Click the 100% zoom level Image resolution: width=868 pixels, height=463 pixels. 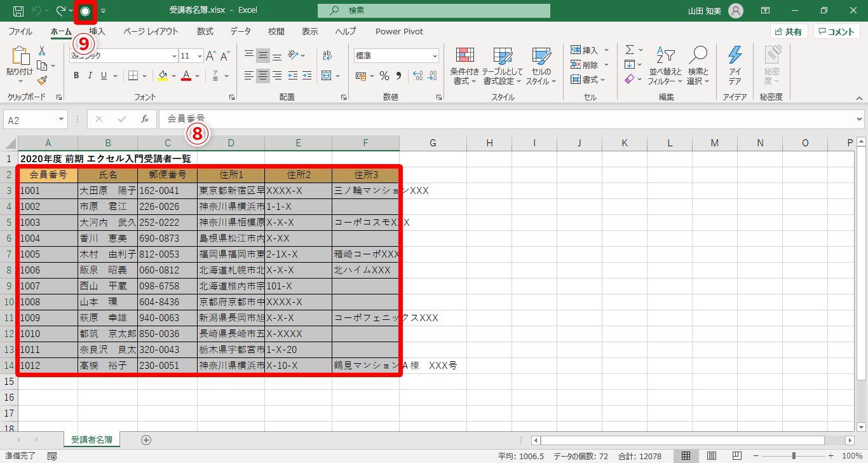tap(851, 456)
